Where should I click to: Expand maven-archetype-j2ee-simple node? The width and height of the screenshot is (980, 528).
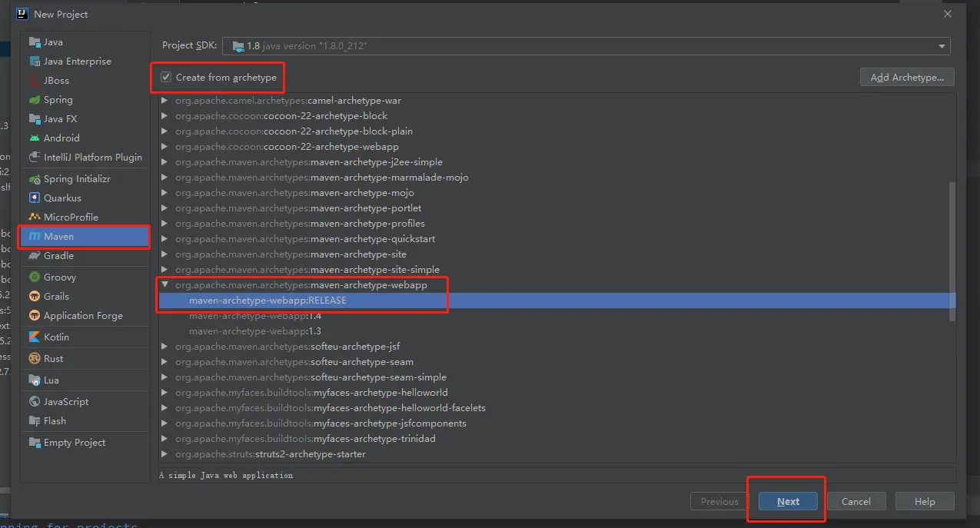click(x=164, y=162)
